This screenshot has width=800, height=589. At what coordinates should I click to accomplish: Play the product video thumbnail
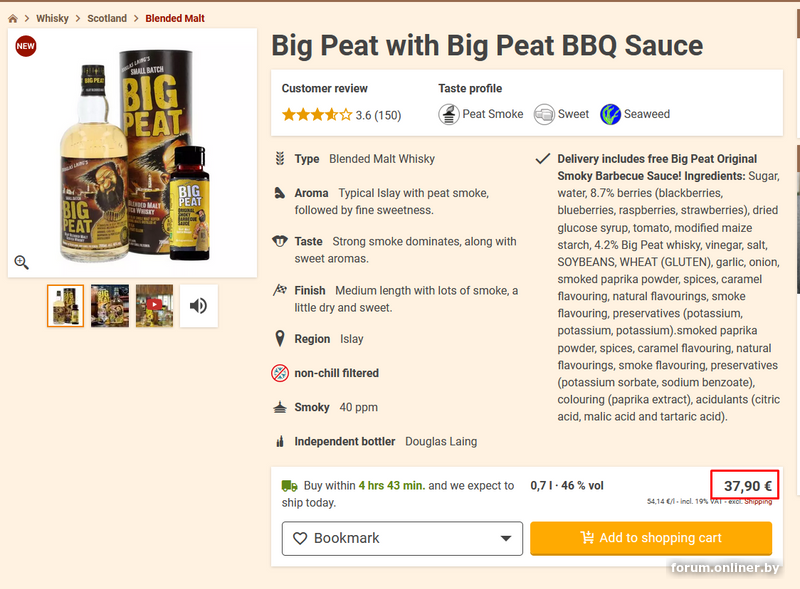coord(154,306)
